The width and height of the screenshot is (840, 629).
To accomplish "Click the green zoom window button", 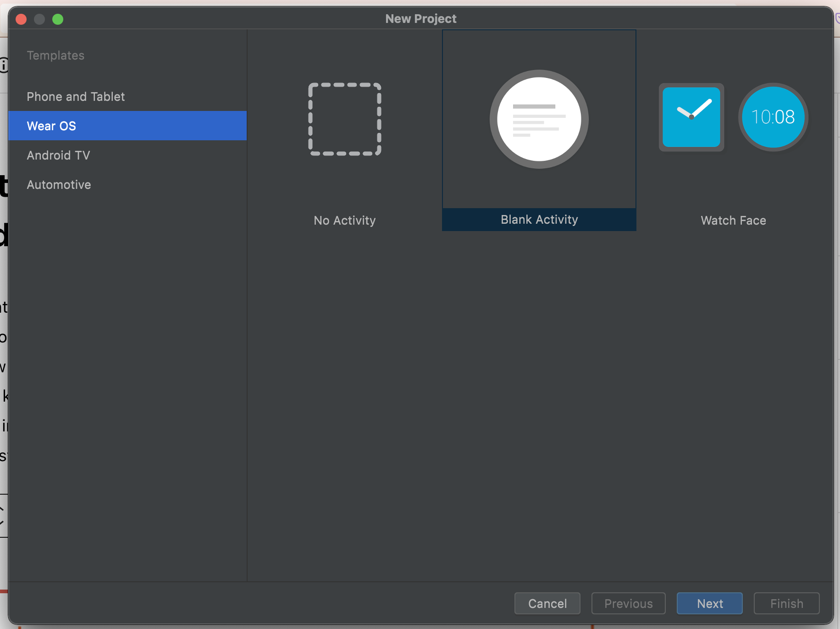I will point(58,19).
